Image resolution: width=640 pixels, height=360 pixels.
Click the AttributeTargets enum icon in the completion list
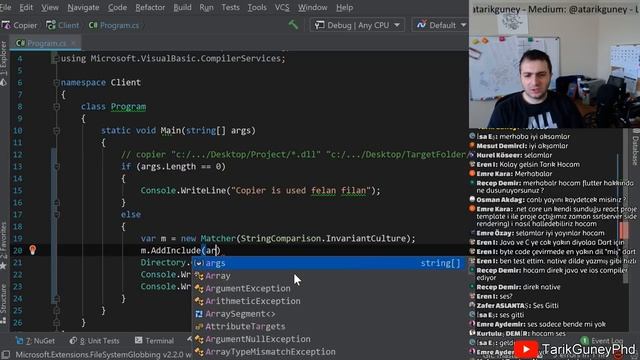[199, 327]
